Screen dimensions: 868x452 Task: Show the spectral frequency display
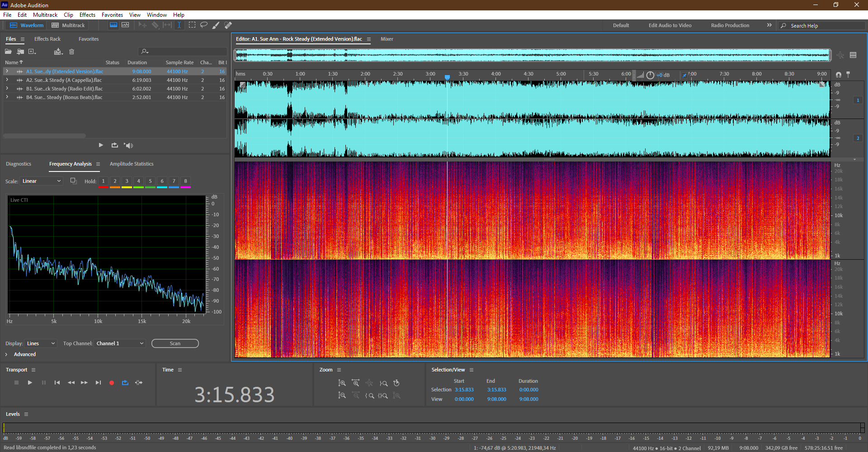[x=113, y=25]
